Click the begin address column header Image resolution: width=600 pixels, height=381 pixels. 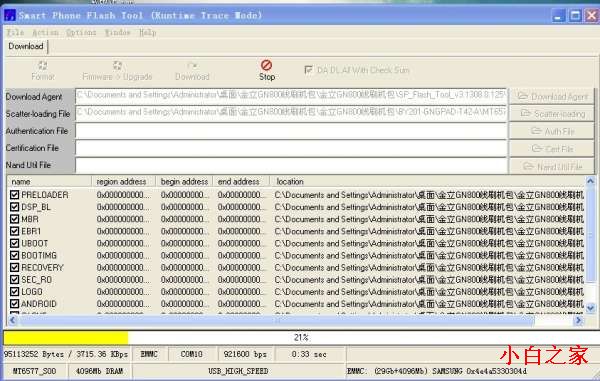(x=184, y=181)
